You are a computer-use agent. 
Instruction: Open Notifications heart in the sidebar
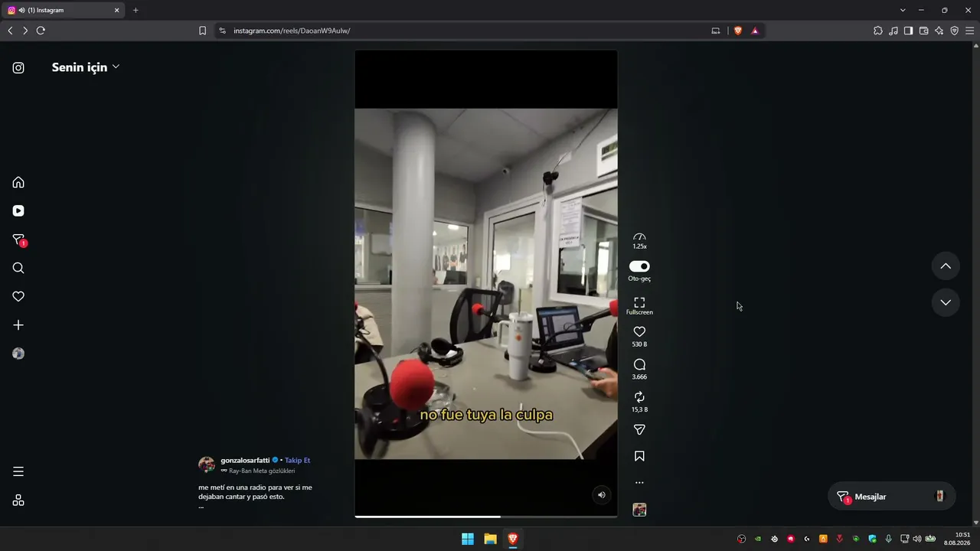[x=18, y=297]
